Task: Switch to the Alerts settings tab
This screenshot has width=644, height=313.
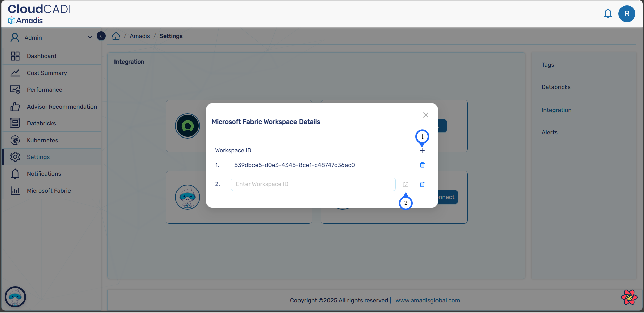Action: click(x=549, y=132)
